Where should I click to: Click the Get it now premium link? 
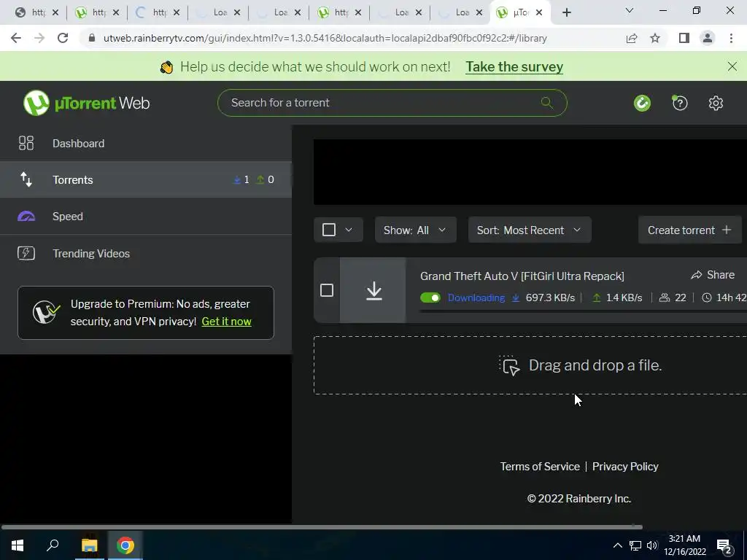coord(226,322)
